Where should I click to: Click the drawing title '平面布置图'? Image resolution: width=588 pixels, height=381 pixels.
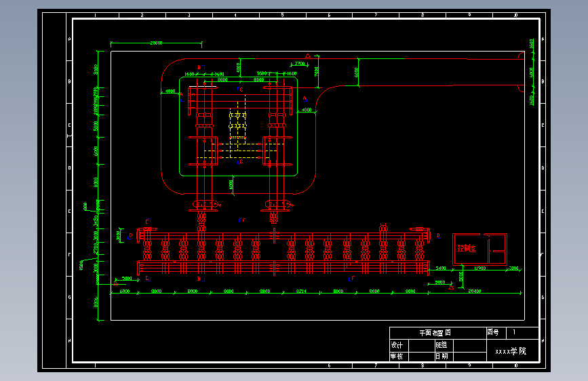coord(435,333)
